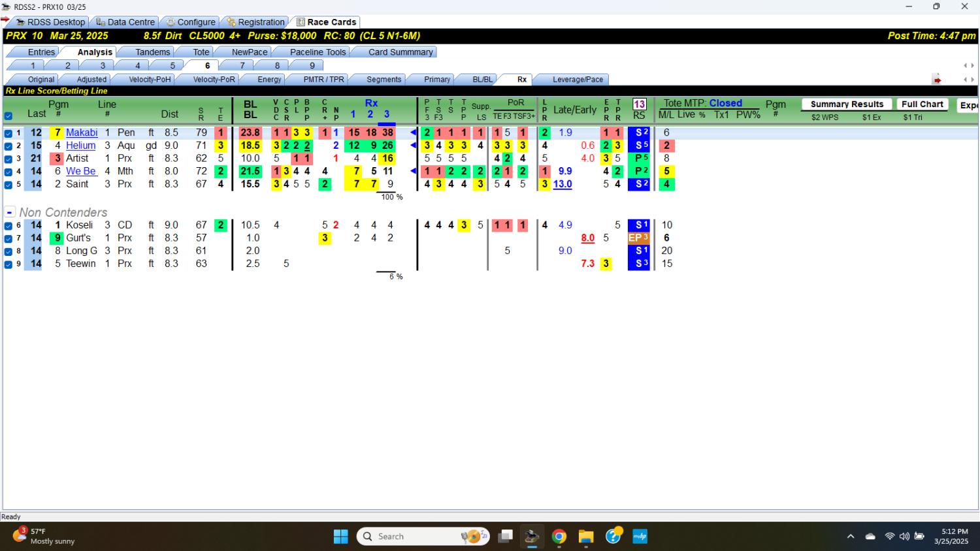
Task: Open the Windows Start menu
Action: point(341,537)
